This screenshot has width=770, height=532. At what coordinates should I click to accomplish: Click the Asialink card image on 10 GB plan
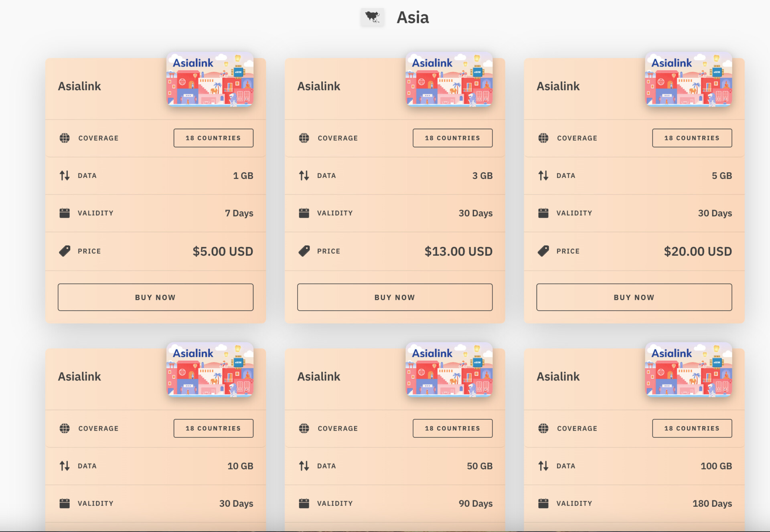[x=210, y=369]
